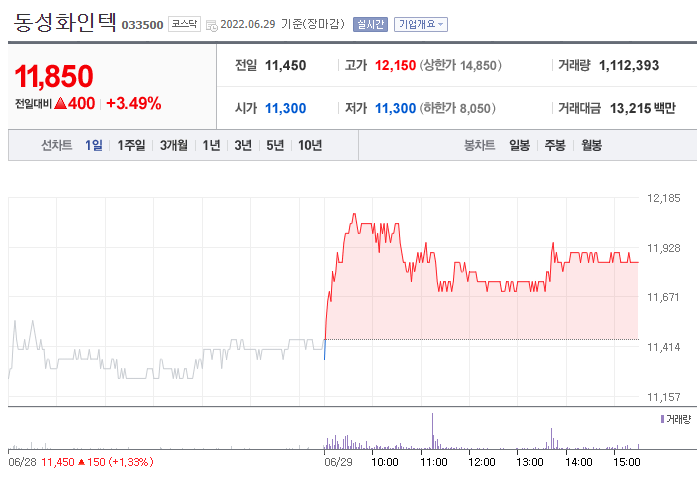Click the 11,928 y-axis label
Viewport: 697px width, 482px height.
(x=663, y=248)
